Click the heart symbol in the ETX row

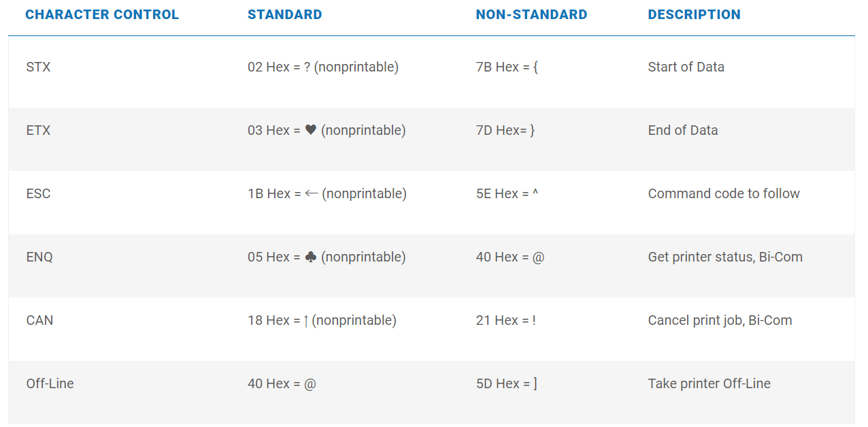pos(310,130)
